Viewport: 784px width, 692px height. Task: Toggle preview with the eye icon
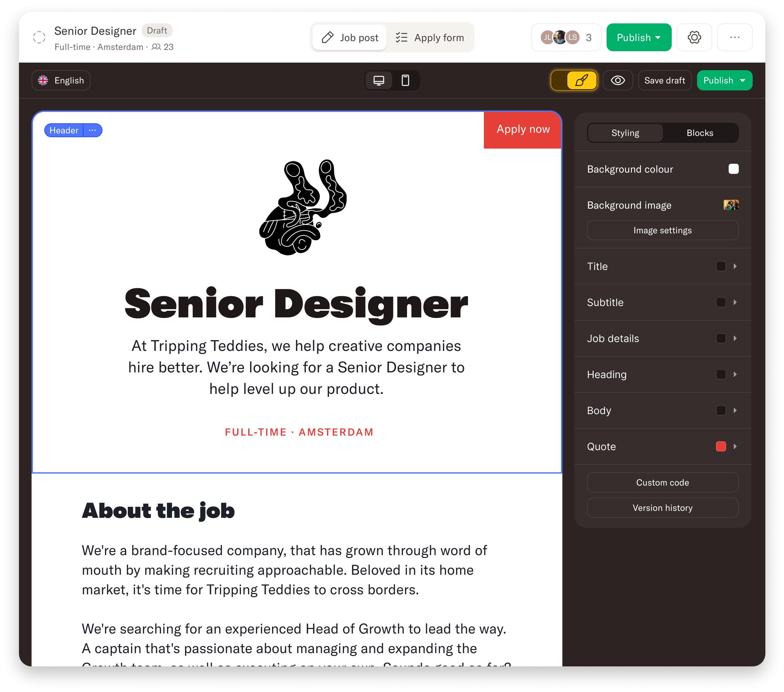click(x=618, y=81)
